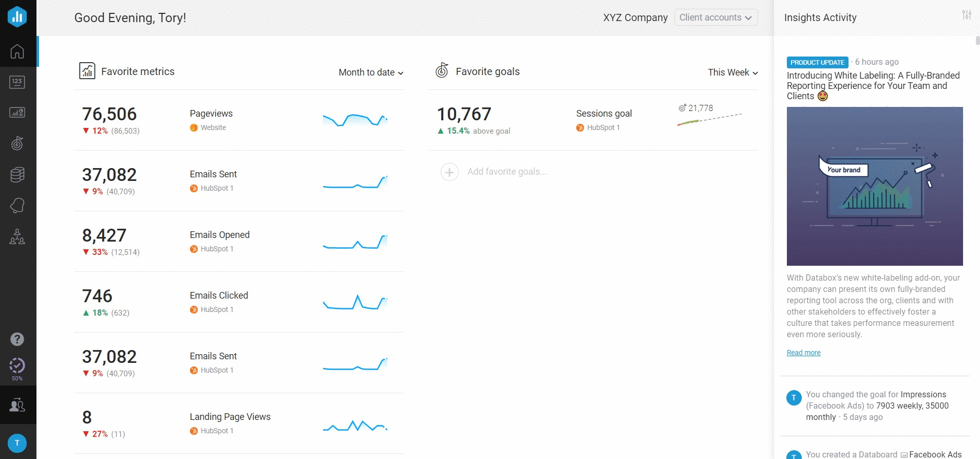Open the Alerts notifications sidebar icon
The height and width of the screenshot is (459, 980).
17,206
